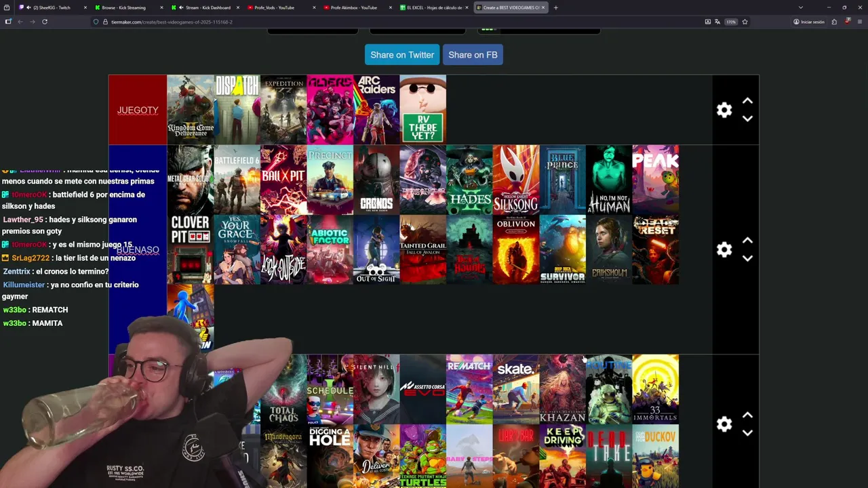
Task: Select Keep Driving game tile
Action: coord(562,456)
